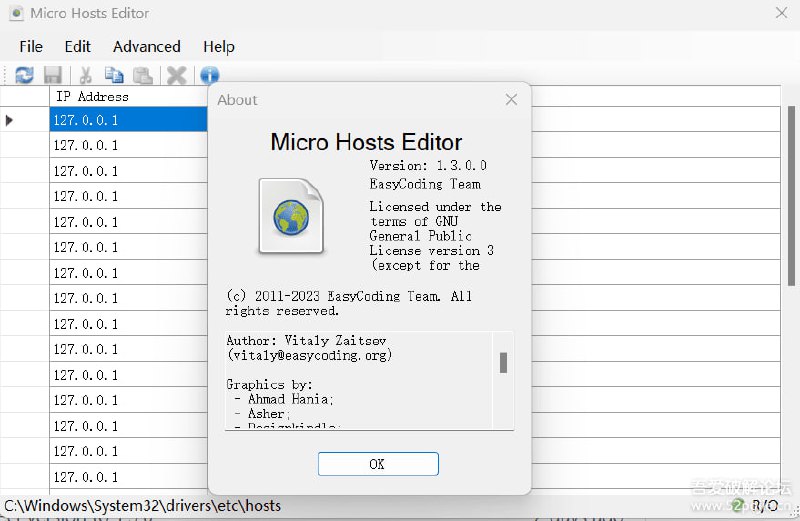Click the Refresh toolbar icon

click(24, 75)
